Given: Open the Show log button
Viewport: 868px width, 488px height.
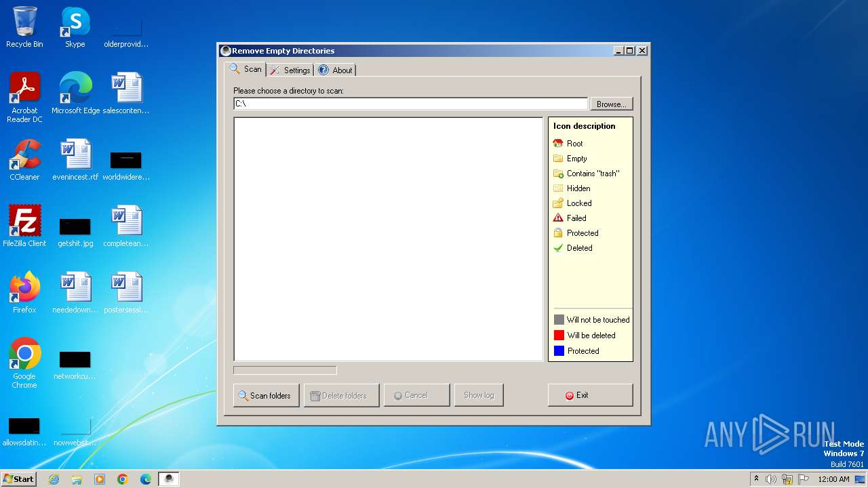Looking at the screenshot, I should click(479, 395).
